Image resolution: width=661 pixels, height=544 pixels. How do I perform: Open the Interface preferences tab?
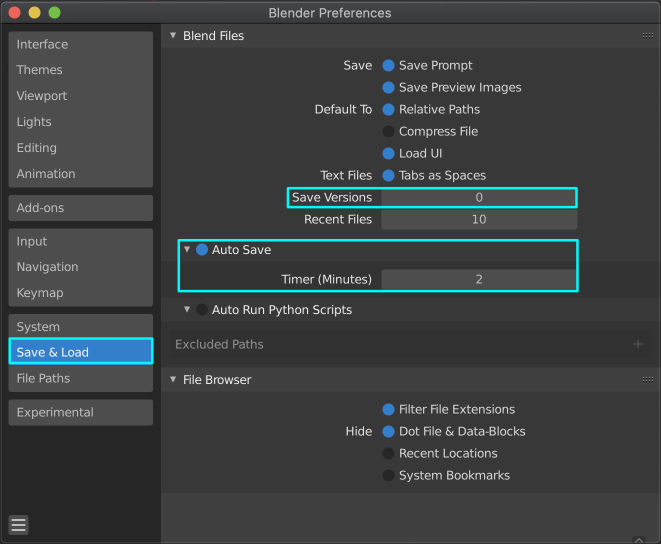(81, 44)
